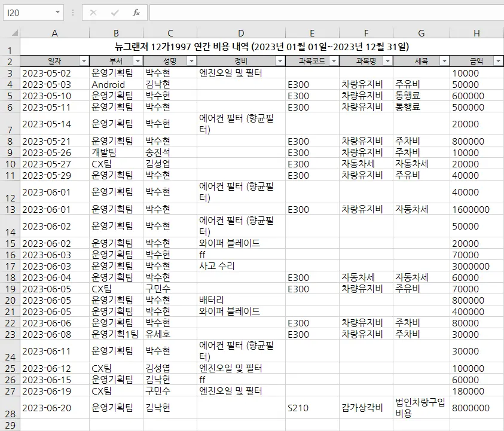
Task: Click amount 600000 cell
Action: (476, 96)
